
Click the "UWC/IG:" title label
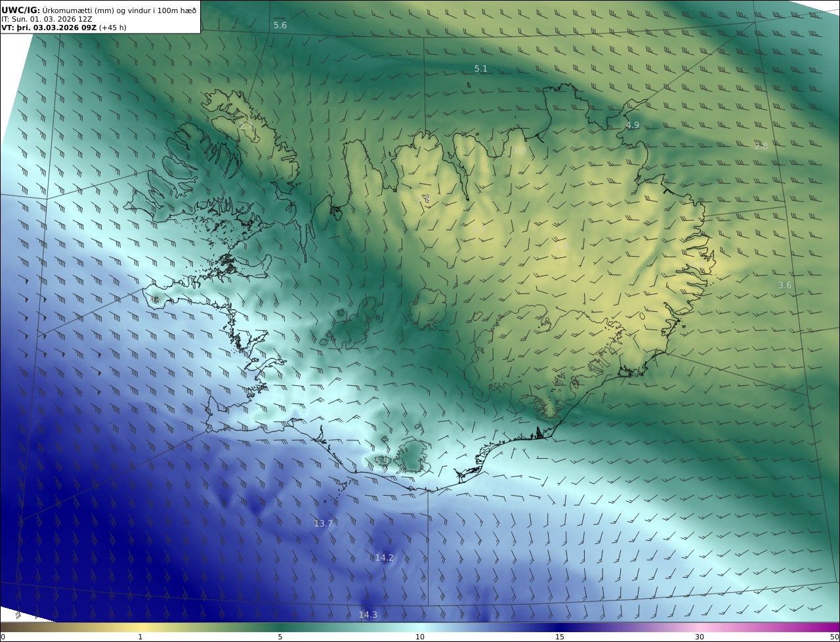coord(21,10)
